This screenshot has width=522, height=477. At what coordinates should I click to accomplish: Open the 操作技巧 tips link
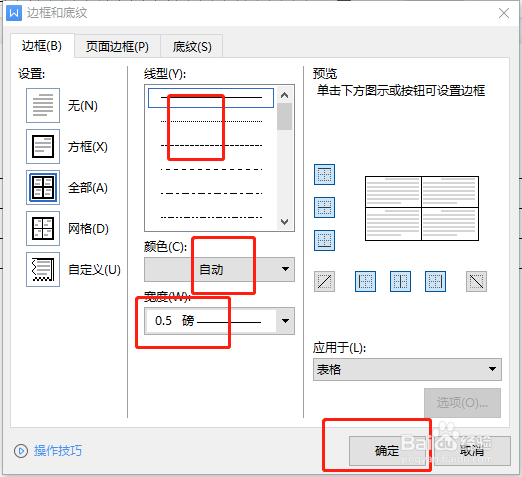coord(58,451)
